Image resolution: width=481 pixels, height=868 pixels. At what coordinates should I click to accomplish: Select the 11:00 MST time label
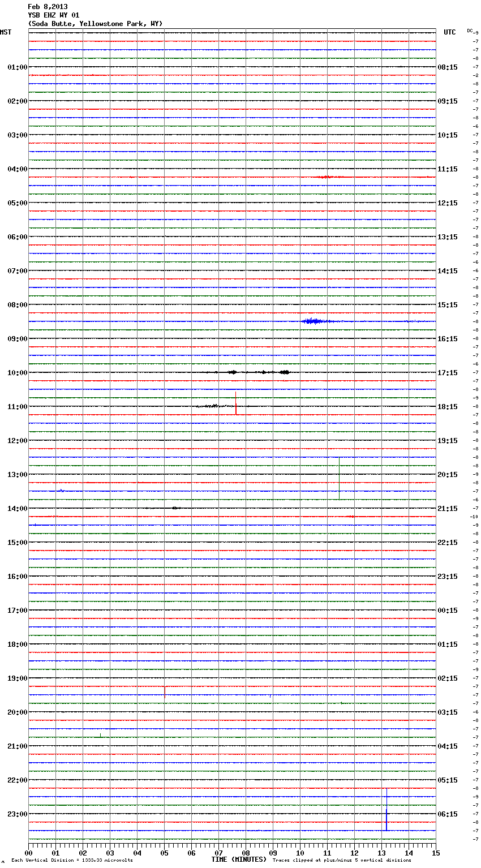[18, 407]
